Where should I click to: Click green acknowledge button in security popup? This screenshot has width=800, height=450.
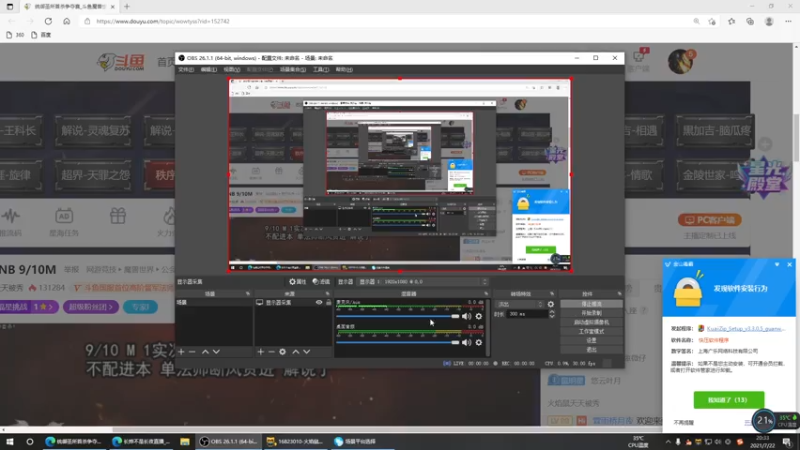click(729, 400)
